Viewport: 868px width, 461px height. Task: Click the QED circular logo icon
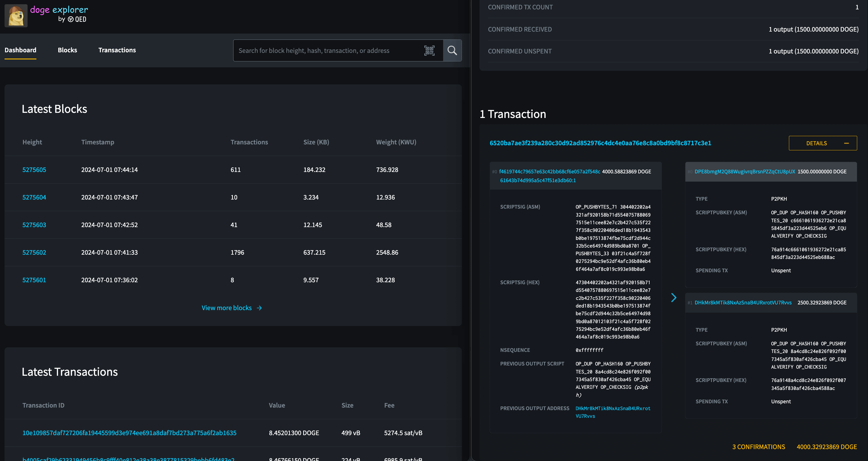tap(71, 20)
